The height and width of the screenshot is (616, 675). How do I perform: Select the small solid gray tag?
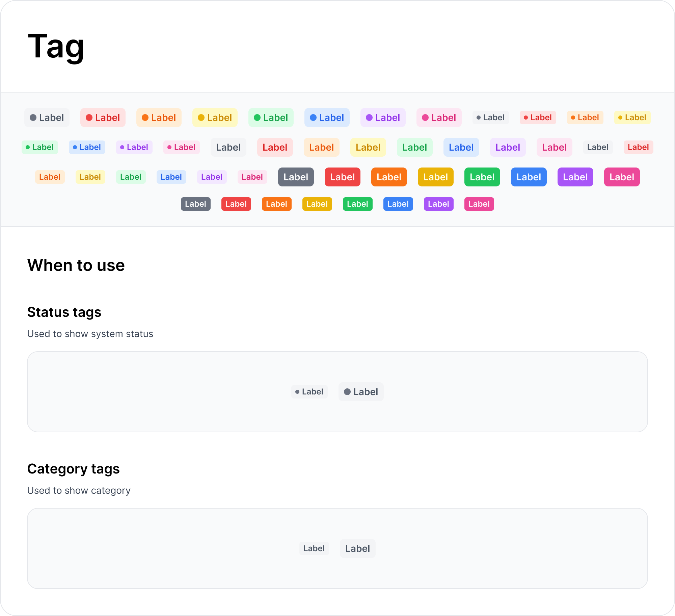pos(196,204)
